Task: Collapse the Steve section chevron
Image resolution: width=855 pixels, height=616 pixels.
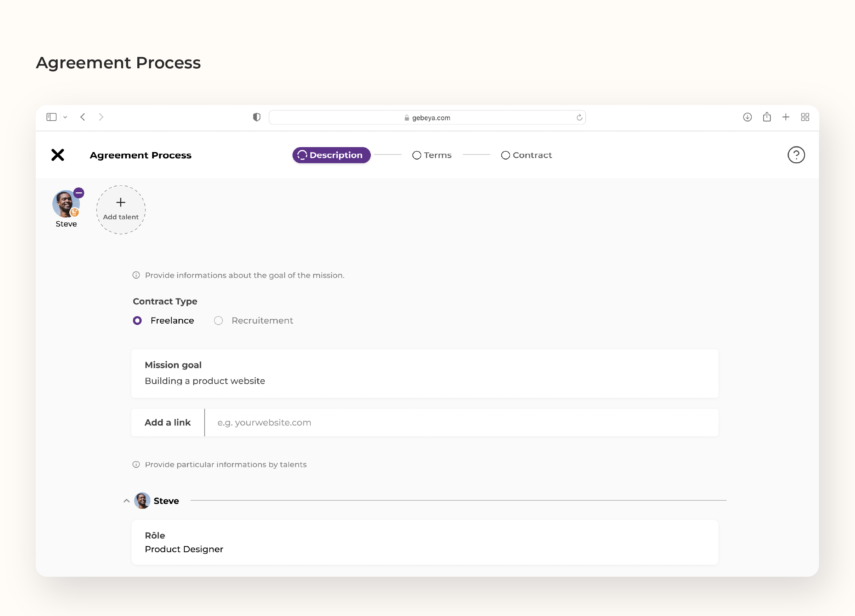Action: coord(127,501)
